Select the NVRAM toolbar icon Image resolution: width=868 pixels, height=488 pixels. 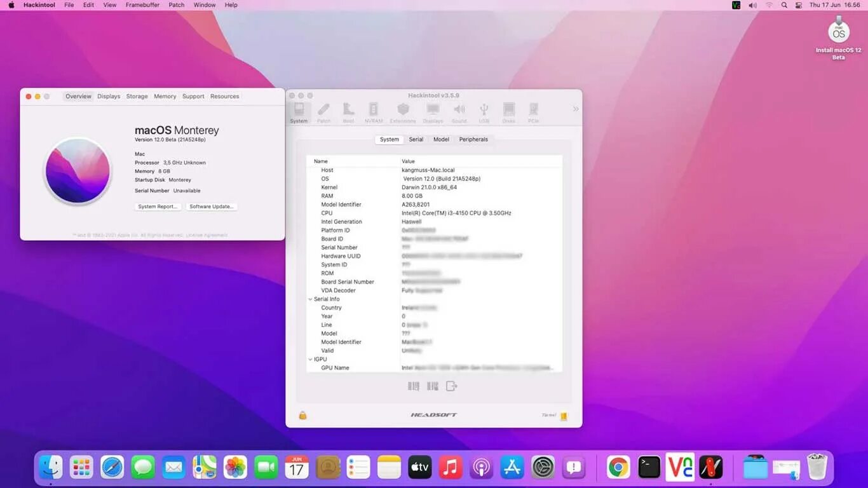tap(373, 109)
